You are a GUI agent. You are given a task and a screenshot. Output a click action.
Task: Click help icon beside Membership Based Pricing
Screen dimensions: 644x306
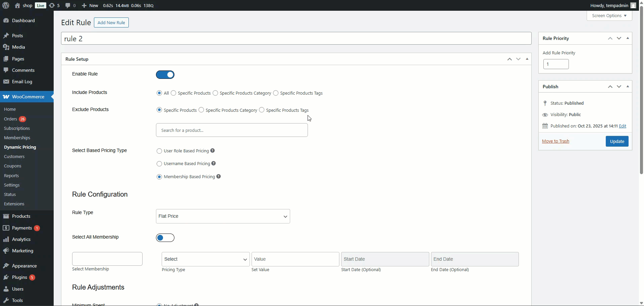(x=218, y=176)
